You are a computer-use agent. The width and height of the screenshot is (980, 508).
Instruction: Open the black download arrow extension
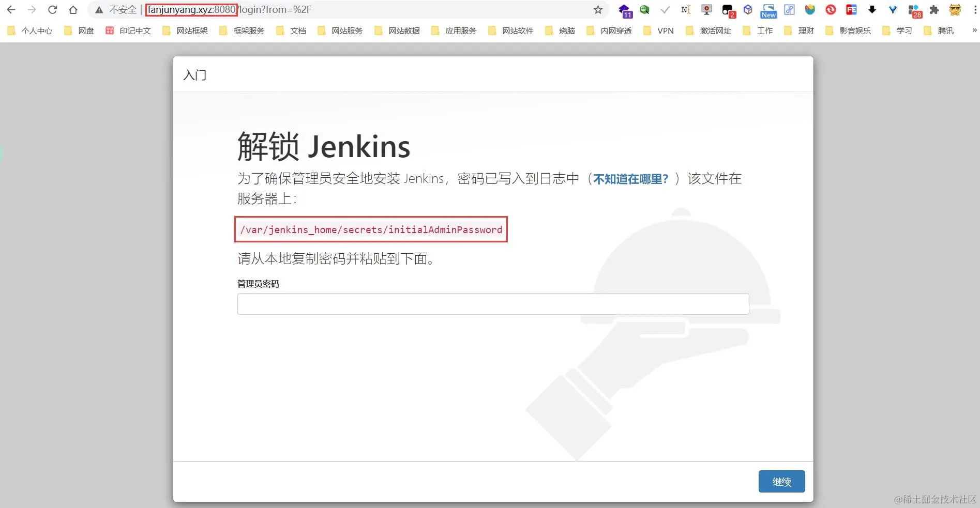click(x=872, y=10)
